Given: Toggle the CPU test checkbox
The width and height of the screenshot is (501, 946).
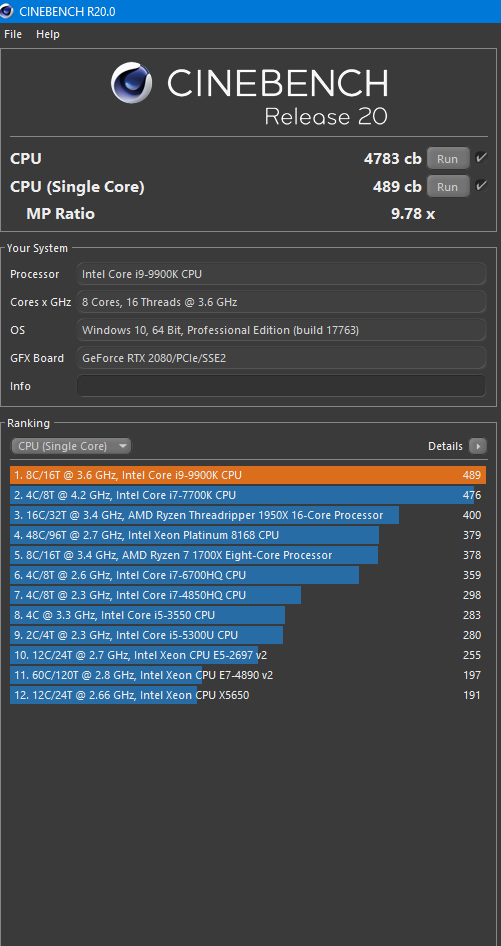Looking at the screenshot, I should [480, 158].
